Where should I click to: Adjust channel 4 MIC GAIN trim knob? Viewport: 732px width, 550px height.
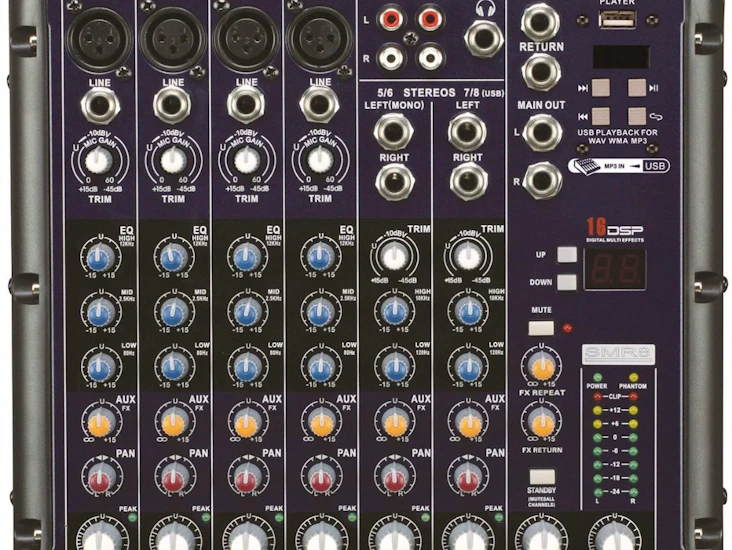320,160
